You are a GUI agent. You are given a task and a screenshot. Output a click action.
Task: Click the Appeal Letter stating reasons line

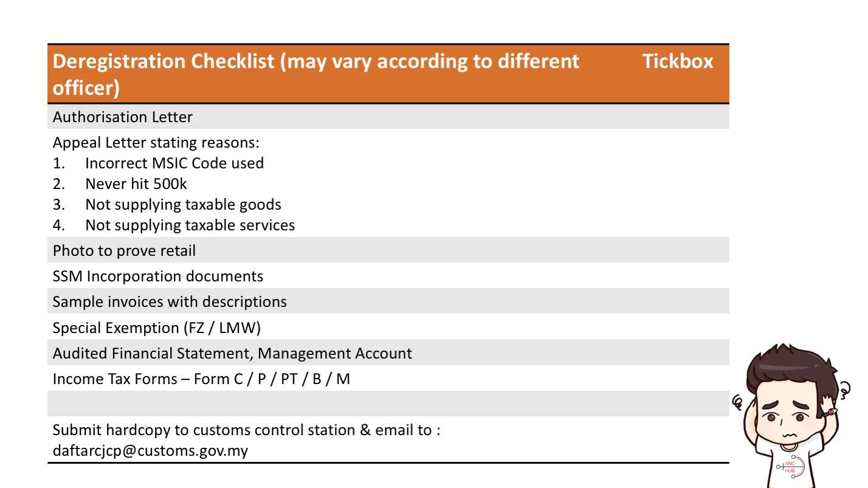[156, 143]
